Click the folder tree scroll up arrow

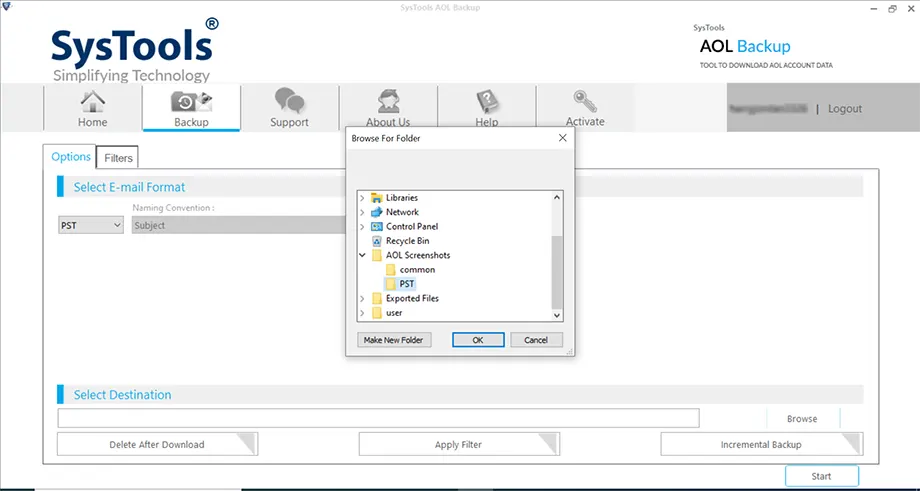[557, 198]
